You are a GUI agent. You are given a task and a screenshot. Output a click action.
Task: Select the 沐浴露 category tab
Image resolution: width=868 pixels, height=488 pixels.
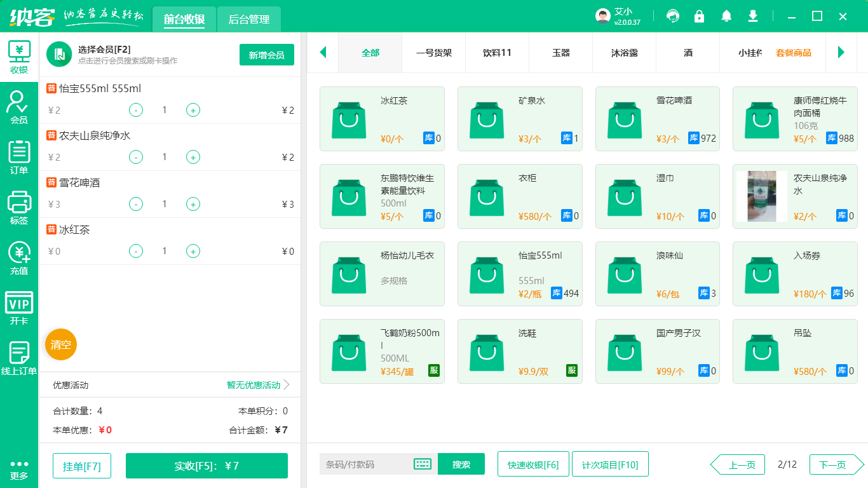tap(624, 53)
